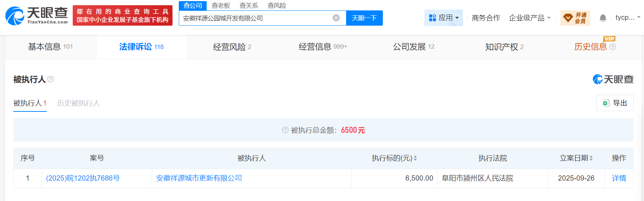Screen dimensions: 644x201
Task: Clear the search field with the X icon
Action: [x=336, y=18]
